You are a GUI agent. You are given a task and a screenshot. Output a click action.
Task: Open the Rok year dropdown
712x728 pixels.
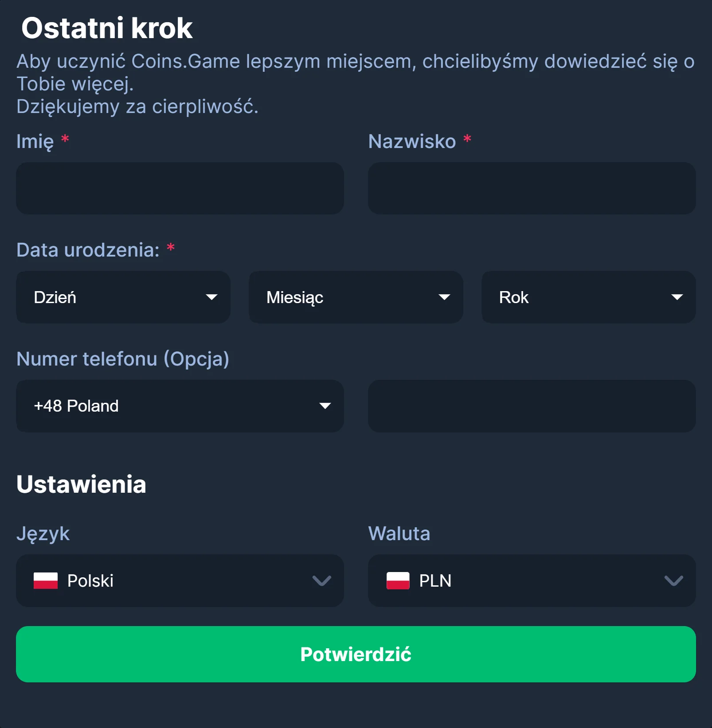pos(588,297)
